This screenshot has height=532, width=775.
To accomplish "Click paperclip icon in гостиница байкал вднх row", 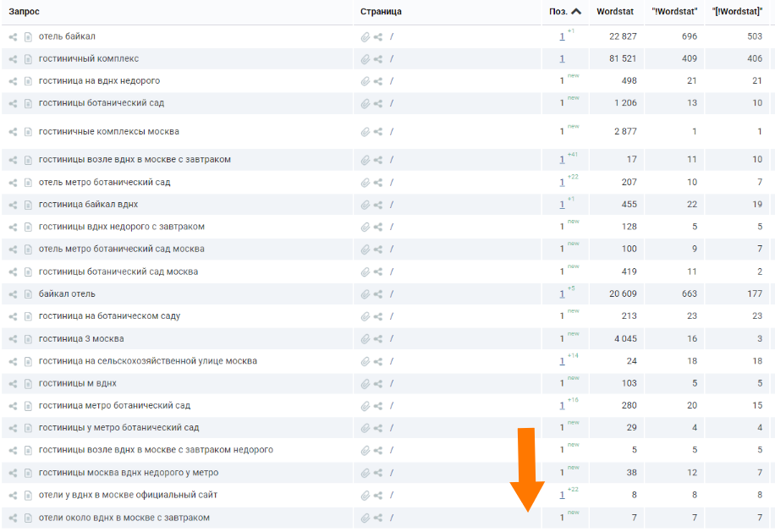I will pyautogui.click(x=366, y=205).
